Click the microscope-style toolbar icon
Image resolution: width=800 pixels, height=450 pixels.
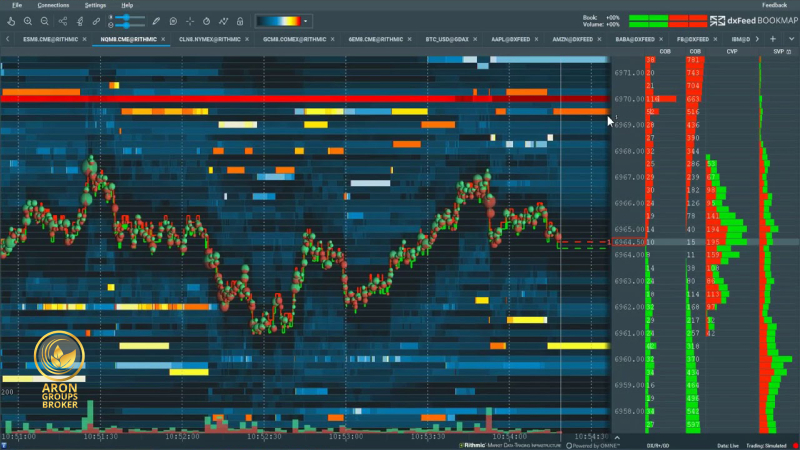coord(80,21)
